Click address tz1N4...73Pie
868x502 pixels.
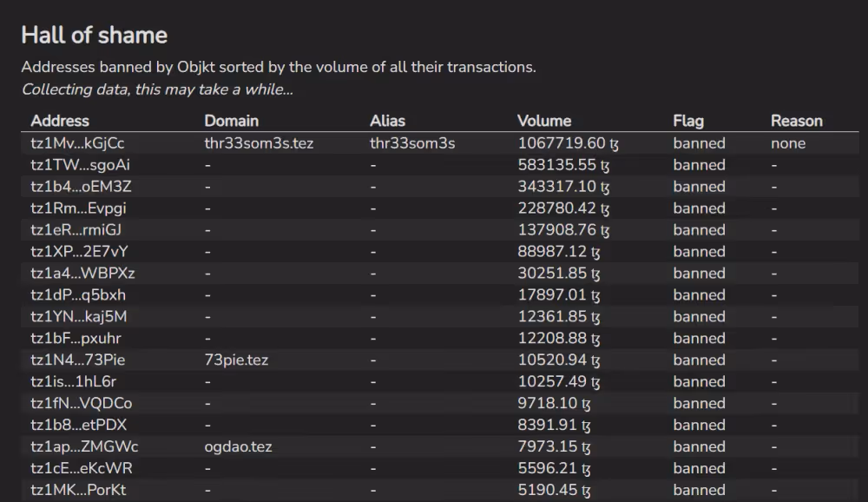(x=78, y=360)
